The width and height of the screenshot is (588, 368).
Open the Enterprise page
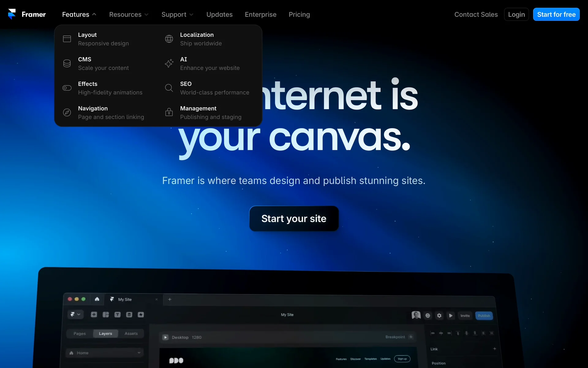tap(260, 14)
